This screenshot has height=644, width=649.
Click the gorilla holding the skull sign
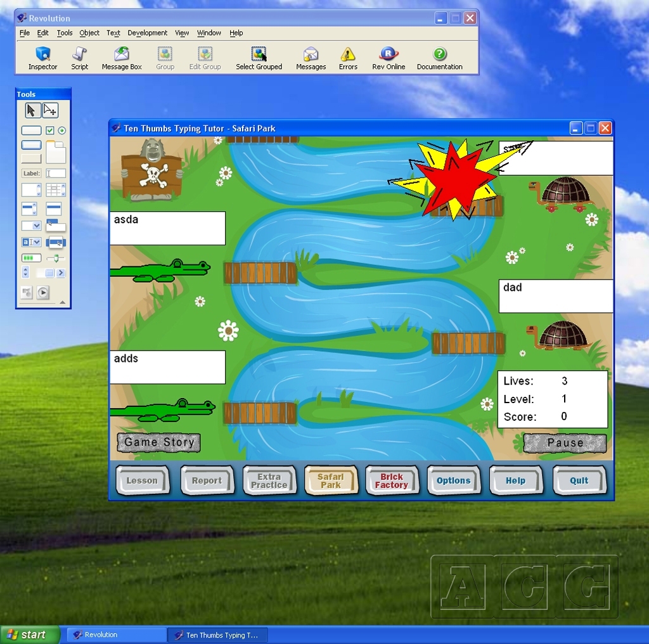(x=152, y=170)
